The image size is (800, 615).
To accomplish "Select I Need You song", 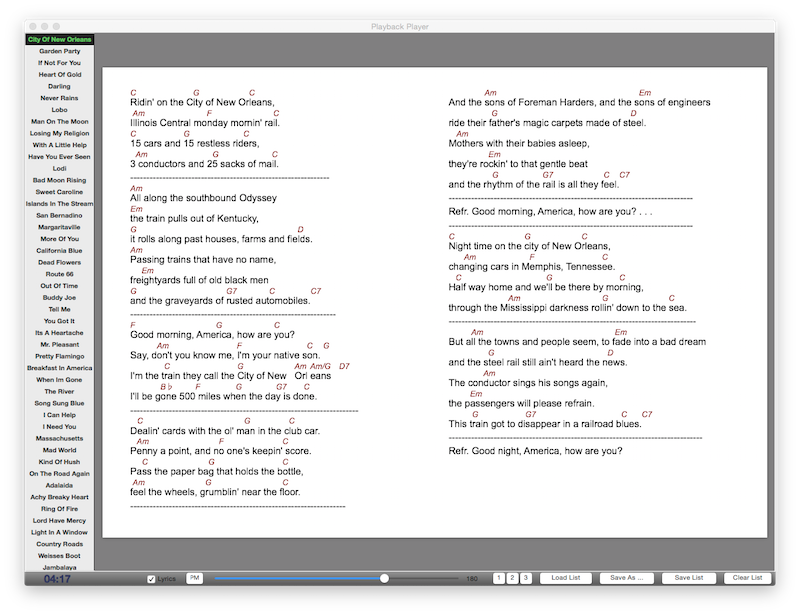I will coord(60,427).
